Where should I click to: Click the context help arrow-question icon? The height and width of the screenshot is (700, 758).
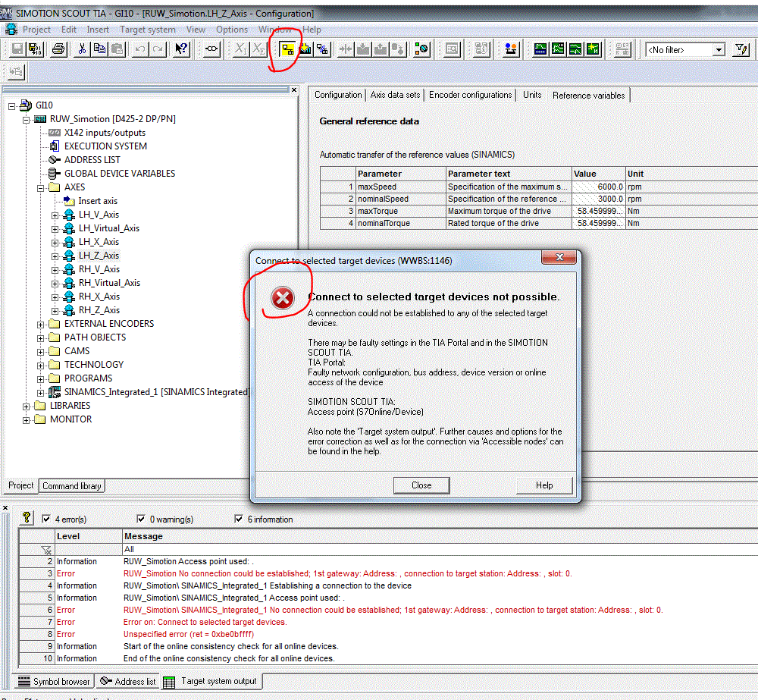(181, 49)
